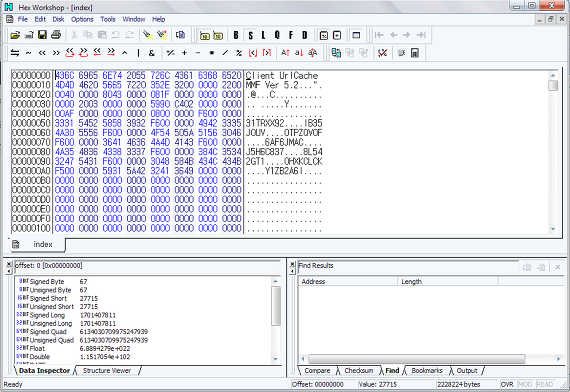
Task: Switch to the Checksum results tab
Action: click(359, 371)
